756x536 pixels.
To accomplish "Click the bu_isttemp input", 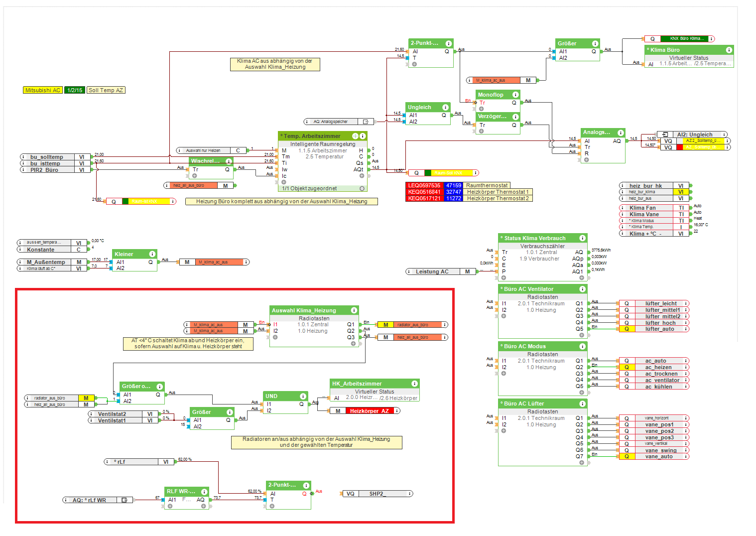I will click(x=55, y=163).
